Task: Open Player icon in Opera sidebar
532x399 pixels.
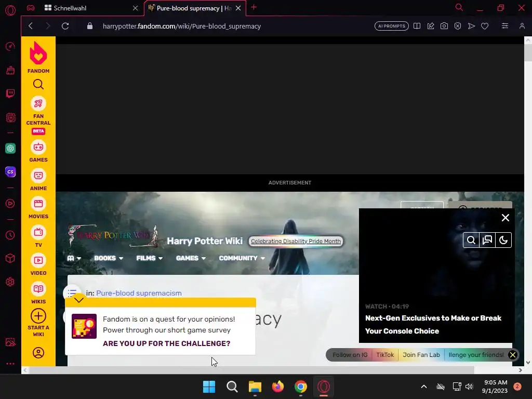Action: [x=10, y=204]
